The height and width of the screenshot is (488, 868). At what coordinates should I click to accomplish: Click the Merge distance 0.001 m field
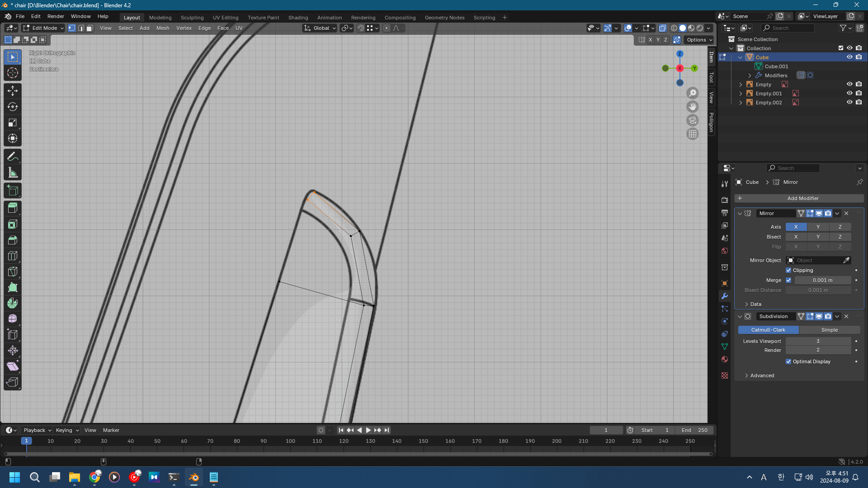822,280
